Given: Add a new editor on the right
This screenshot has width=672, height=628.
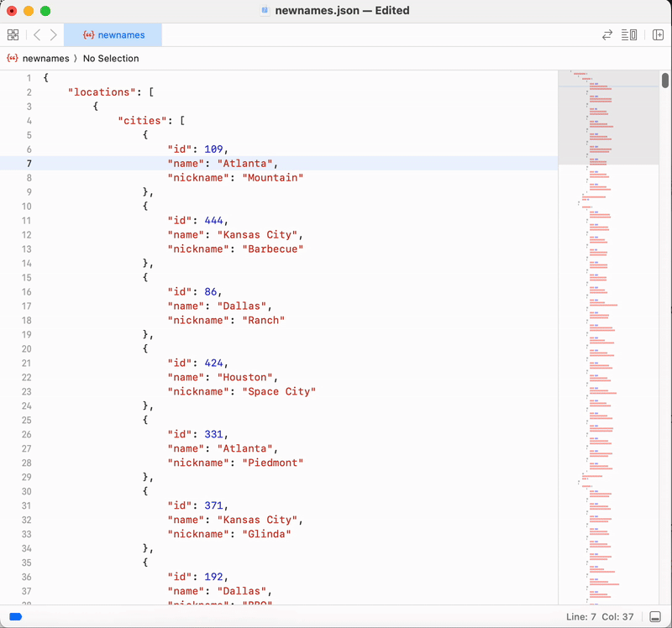Looking at the screenshot, I should click(657, 35).
